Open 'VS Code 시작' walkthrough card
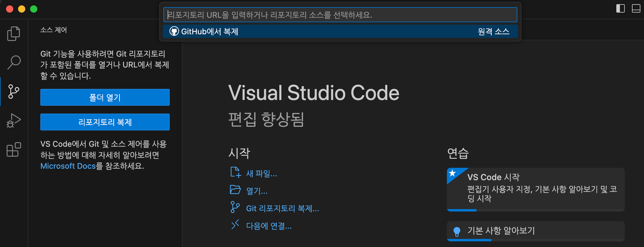The width and height of the screenshot is (644, 247). [x=536, y=190]
